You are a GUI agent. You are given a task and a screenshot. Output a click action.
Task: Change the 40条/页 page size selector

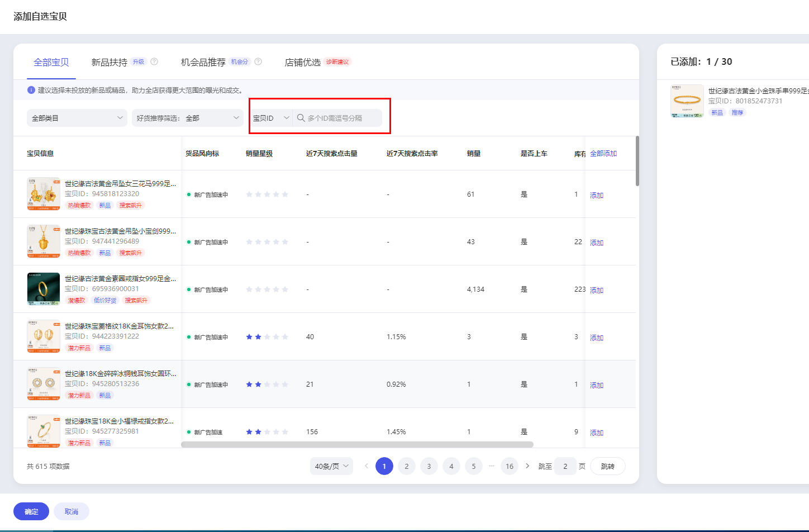point(331,466)
